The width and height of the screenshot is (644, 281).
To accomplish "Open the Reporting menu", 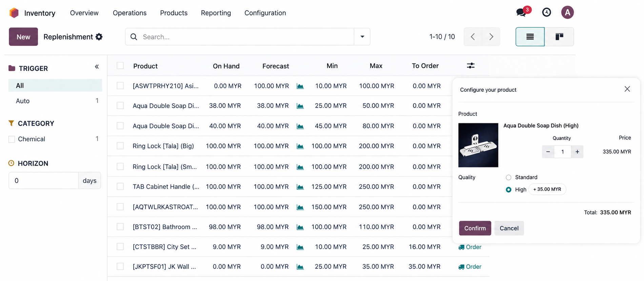I will click(x=216, y=13).
